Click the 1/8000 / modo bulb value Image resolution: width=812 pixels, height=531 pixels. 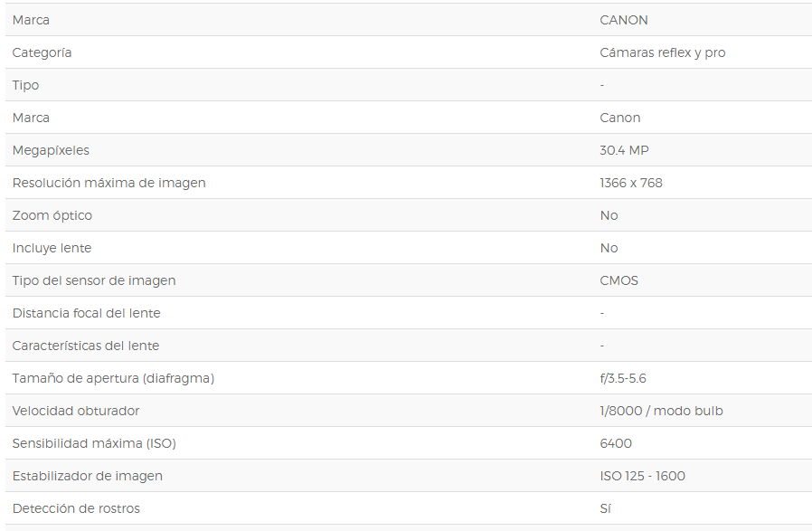click(661, 412)
